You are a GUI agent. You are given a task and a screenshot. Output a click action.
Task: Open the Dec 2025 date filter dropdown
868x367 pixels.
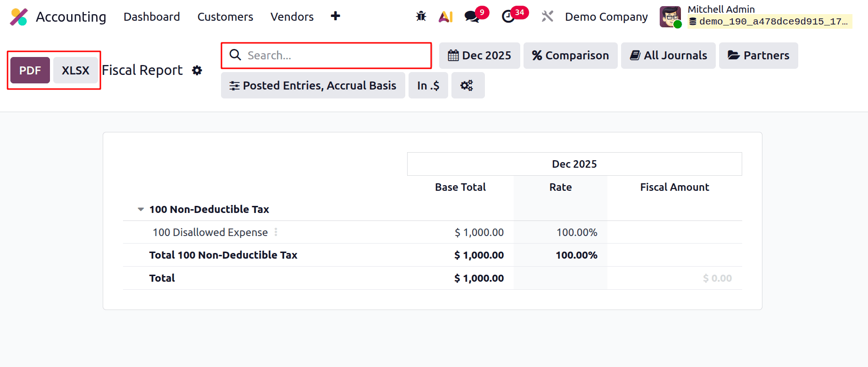[x=480, y=56]
